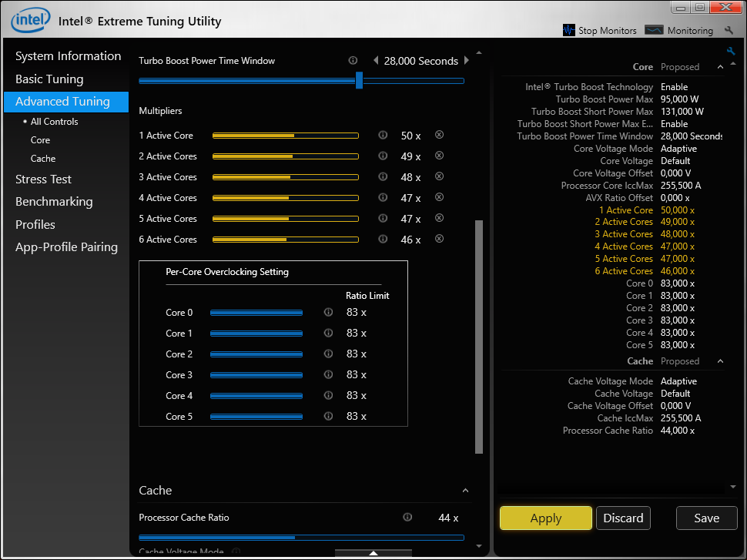Reset 1 Active Core multiplier with X icon

439,135
